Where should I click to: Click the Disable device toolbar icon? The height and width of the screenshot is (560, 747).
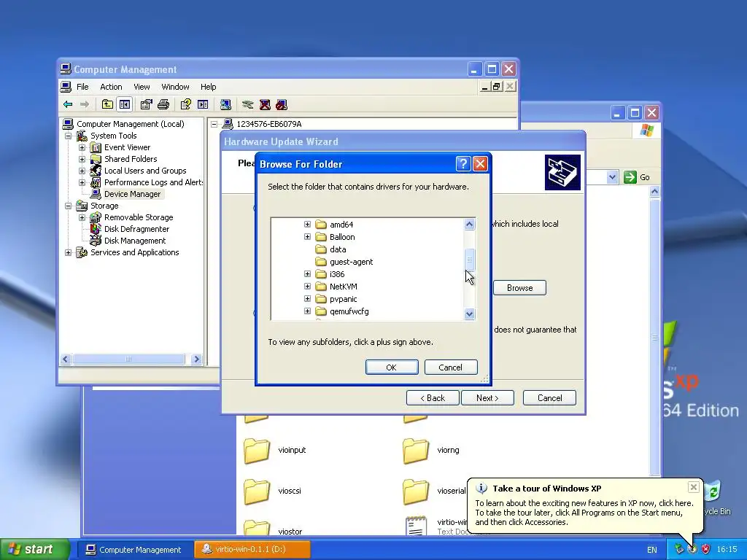coord(282,104)
